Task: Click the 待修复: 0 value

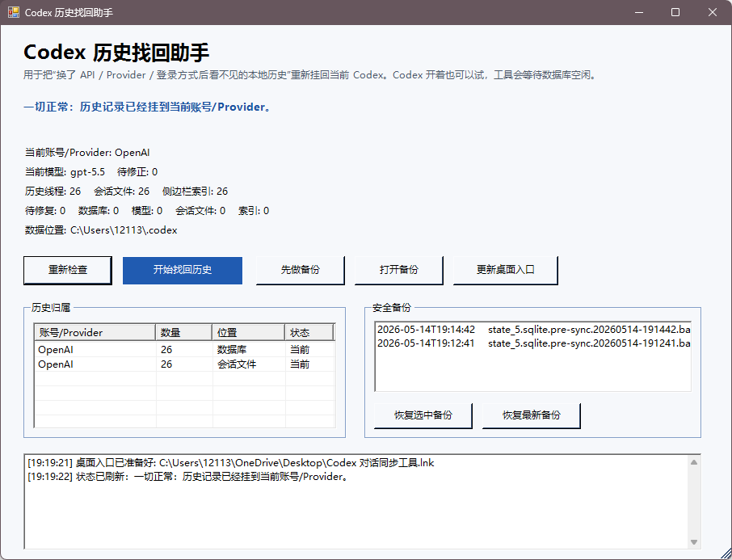Action: tap(45, 211)
